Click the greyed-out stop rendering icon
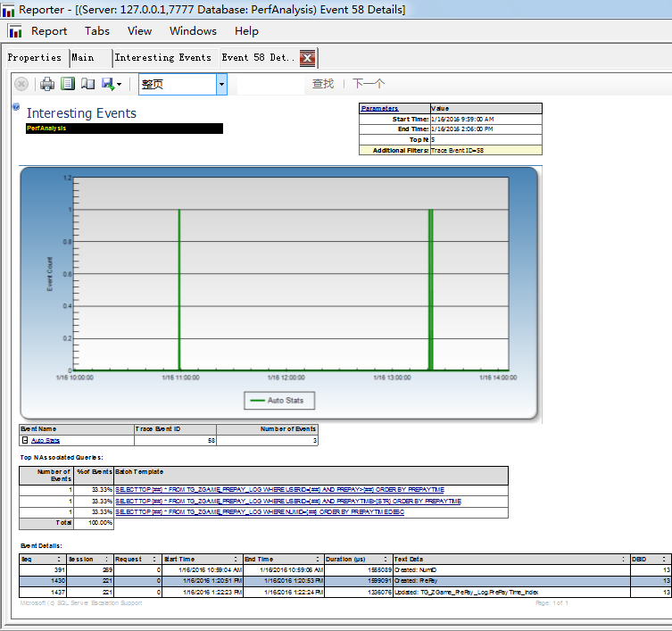The width and height of the screenshot is (672, 631). (x=21, y=84)
